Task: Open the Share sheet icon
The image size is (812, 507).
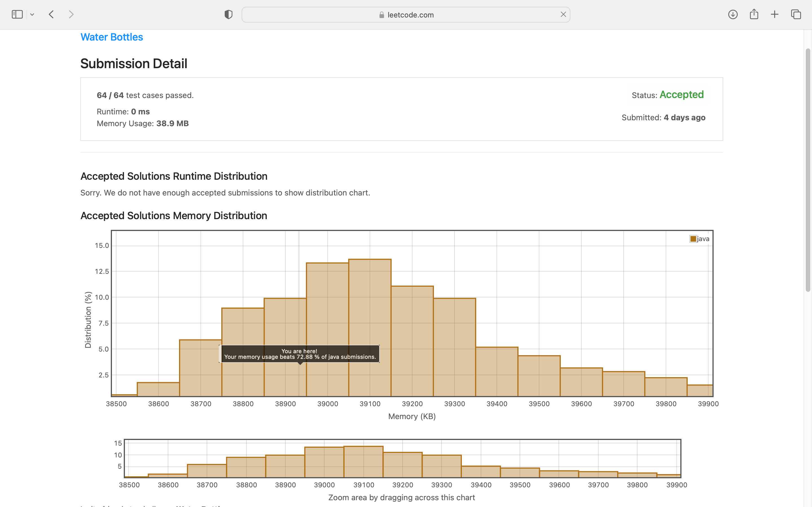Action: [x=754, y=14]
